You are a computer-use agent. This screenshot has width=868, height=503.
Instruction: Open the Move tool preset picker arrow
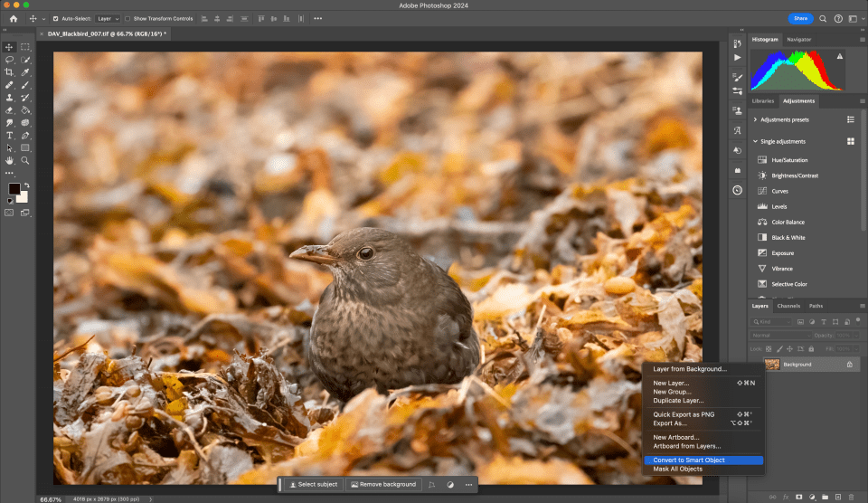click(43, 19)
